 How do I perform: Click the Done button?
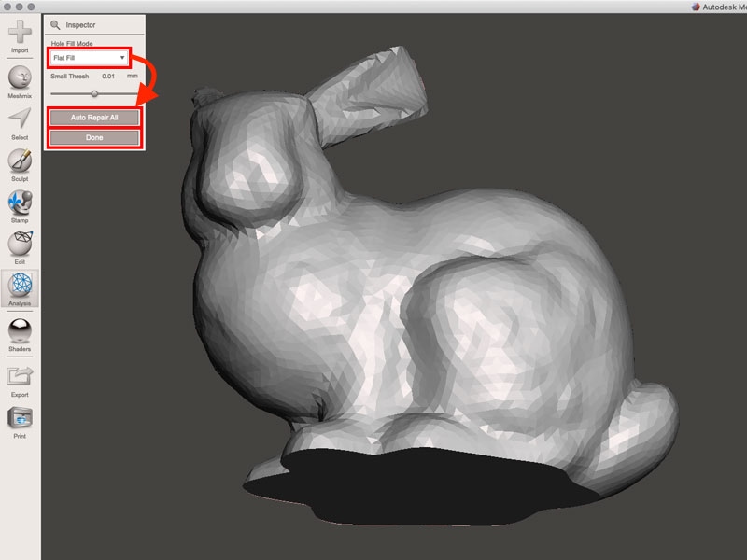pyautogui.click(x=94, y=137)
